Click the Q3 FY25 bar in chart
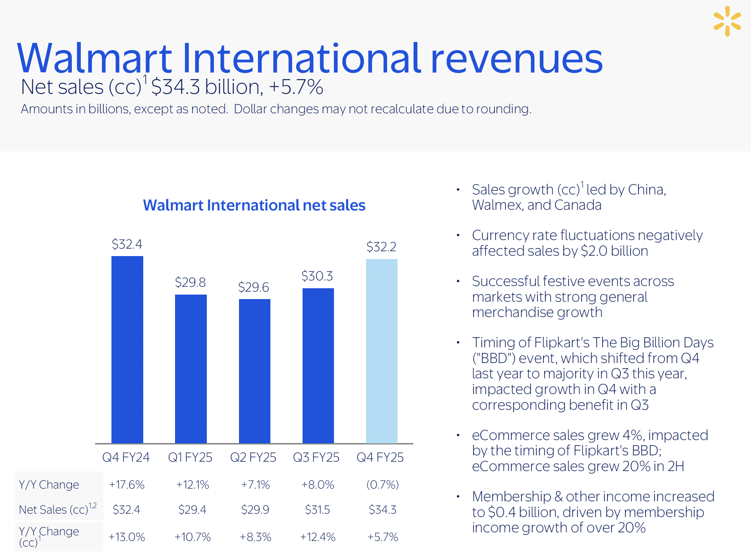Image resolution: width=751 pixels, height=560 pixels. coord(318,365)
